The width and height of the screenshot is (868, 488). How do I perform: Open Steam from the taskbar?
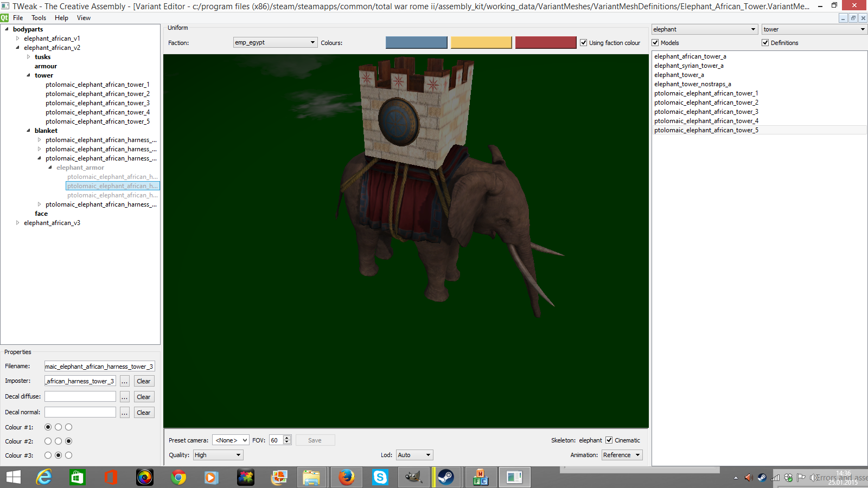point(446,477)
